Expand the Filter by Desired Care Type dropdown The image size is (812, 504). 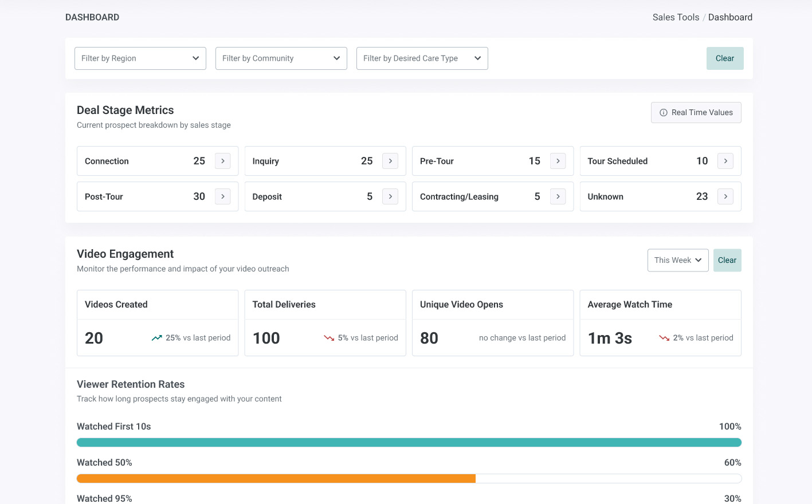click(x=422, y=58)
